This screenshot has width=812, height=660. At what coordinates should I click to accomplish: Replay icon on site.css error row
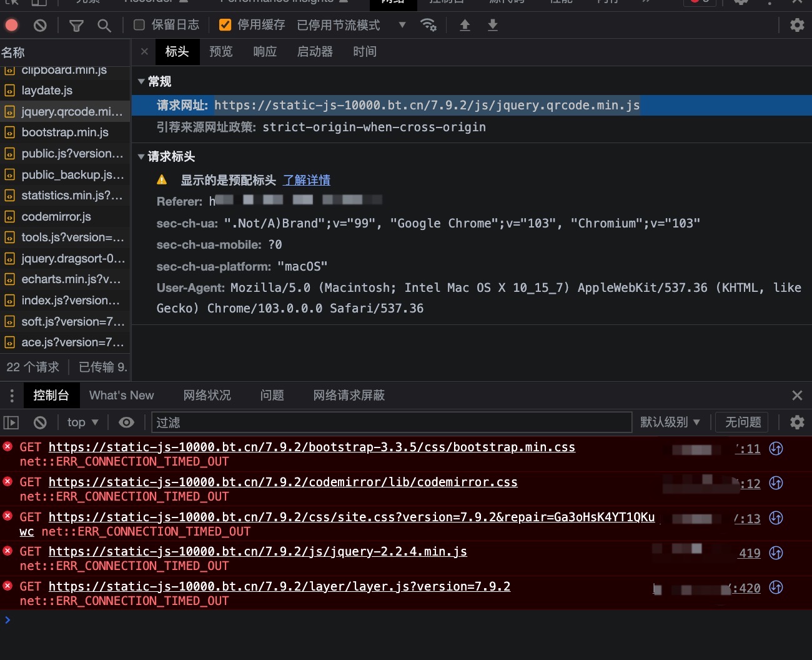point(776,518)
